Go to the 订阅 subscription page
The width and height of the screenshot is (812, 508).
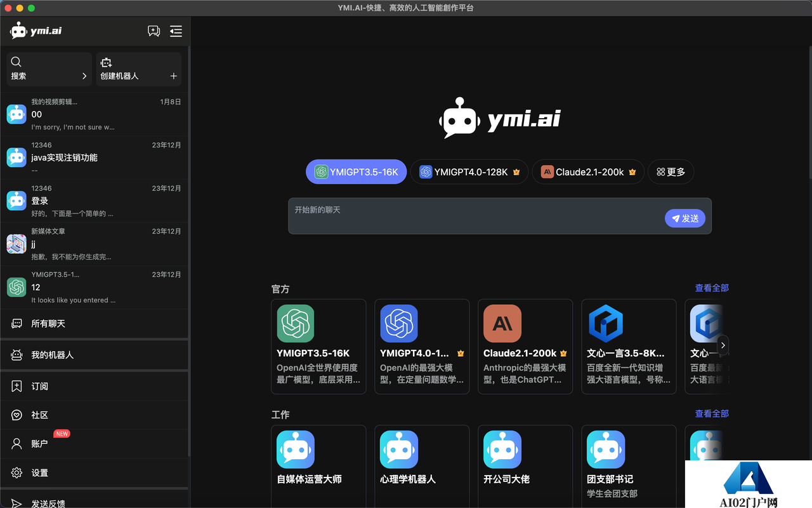[x=95, y=386]
